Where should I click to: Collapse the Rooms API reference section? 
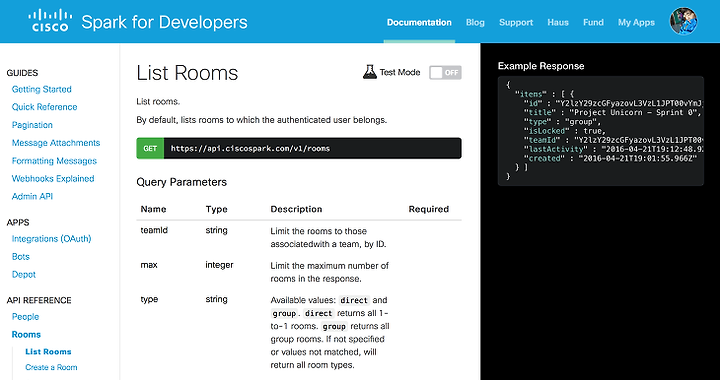click(x=26, y=335)
